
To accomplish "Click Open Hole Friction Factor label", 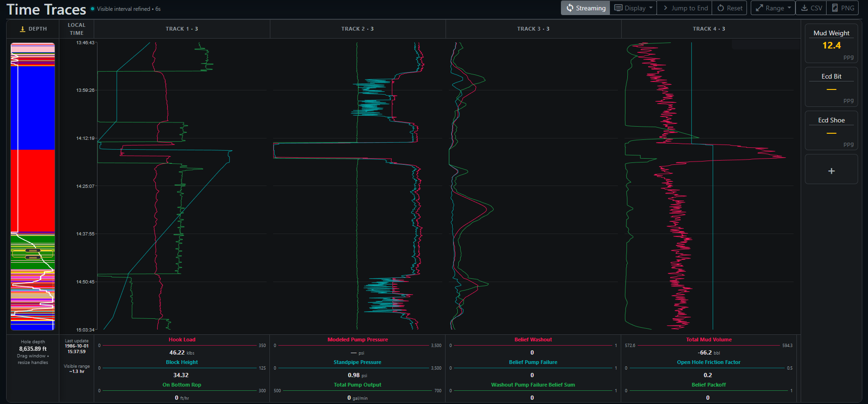I will tap(709, 362).
